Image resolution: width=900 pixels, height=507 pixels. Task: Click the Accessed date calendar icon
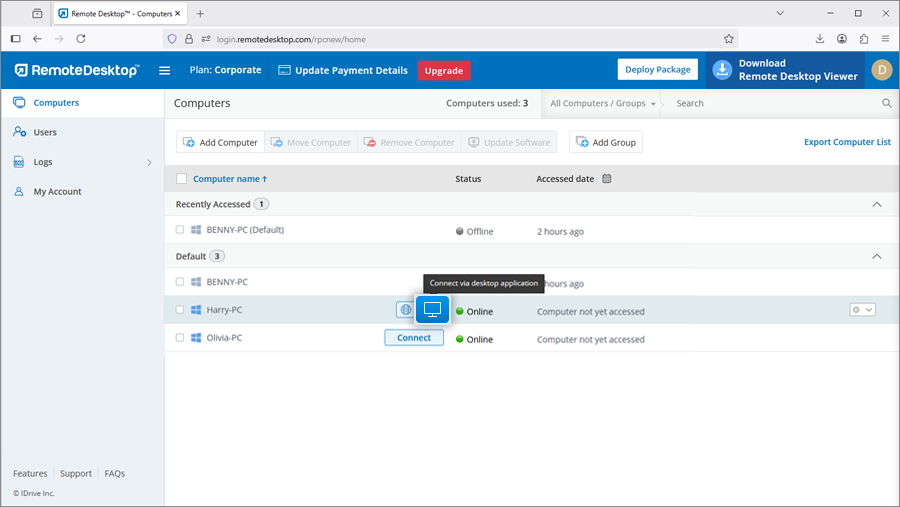(607, 179)
